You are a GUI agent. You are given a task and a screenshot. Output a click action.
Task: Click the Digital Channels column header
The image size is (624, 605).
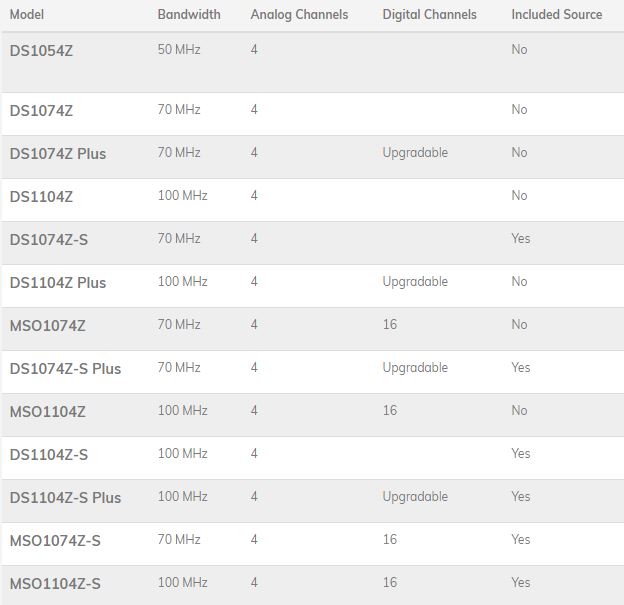(429, 15)
